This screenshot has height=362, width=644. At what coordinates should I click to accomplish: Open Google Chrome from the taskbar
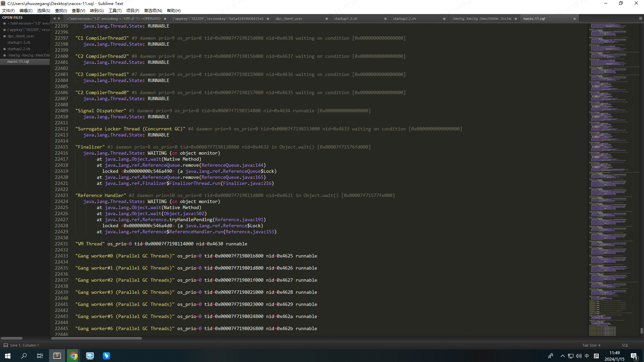coord(74,356)
